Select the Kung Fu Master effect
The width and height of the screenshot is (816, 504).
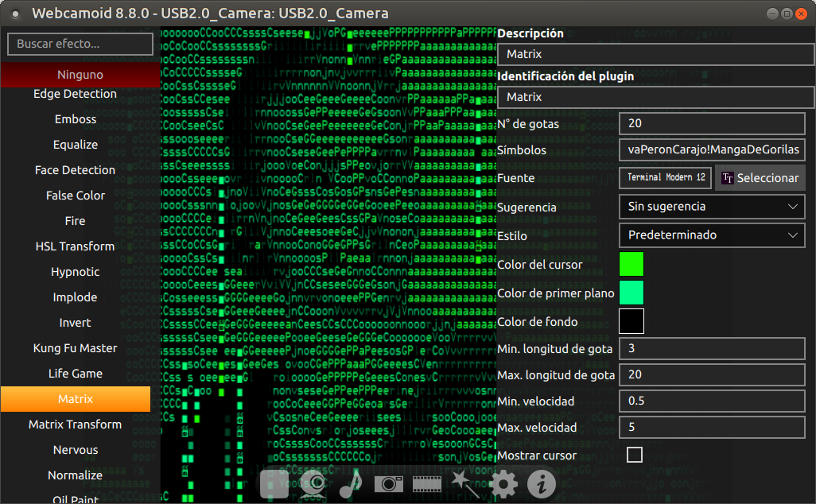(x=76, y=348)
